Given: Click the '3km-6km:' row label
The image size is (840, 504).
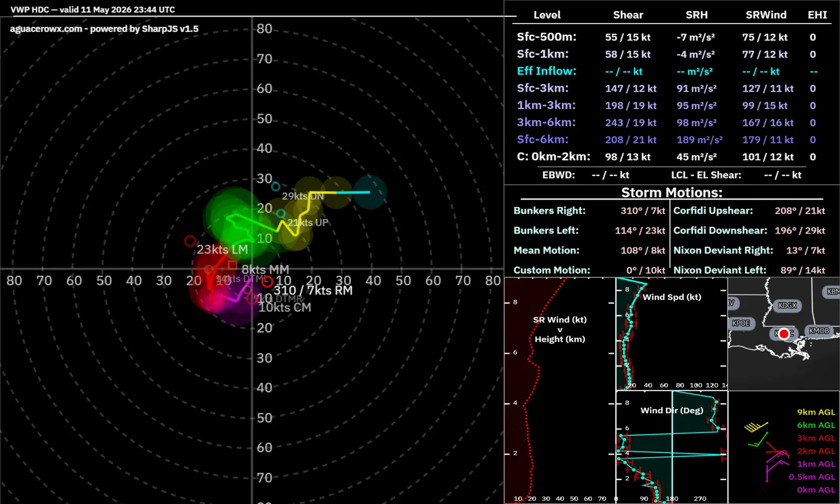Looking at the screenshot, I should coord(546,122).
